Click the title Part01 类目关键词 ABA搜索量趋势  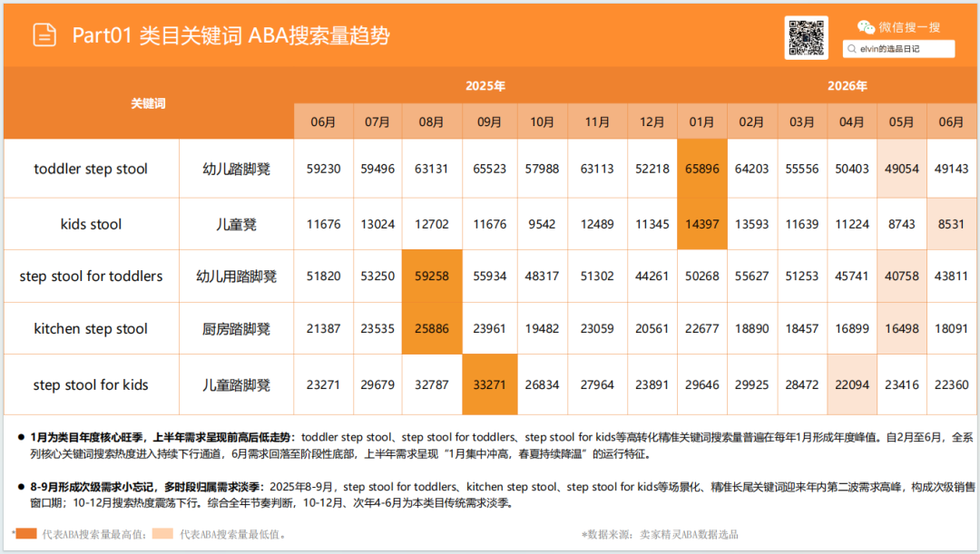point(230,35)
